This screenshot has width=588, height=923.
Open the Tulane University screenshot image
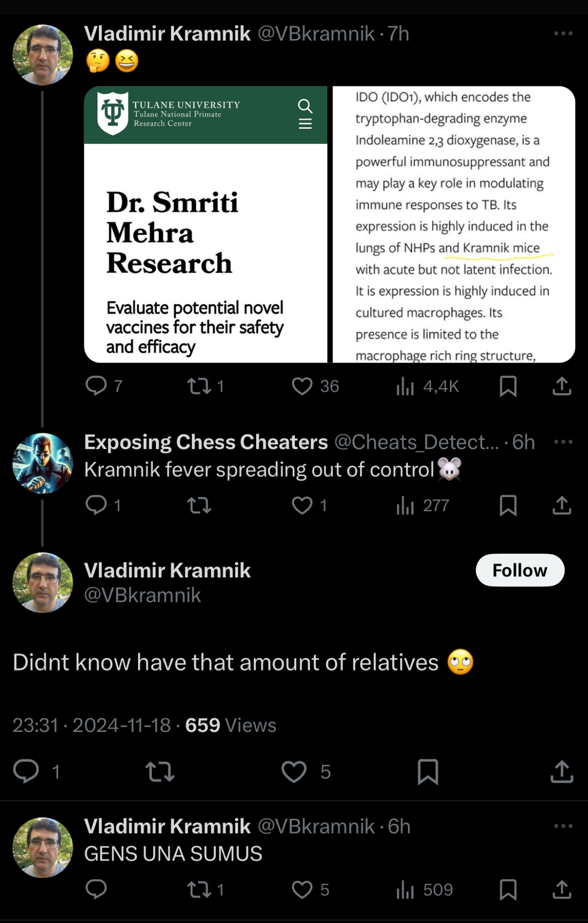[x=206, y=224]
